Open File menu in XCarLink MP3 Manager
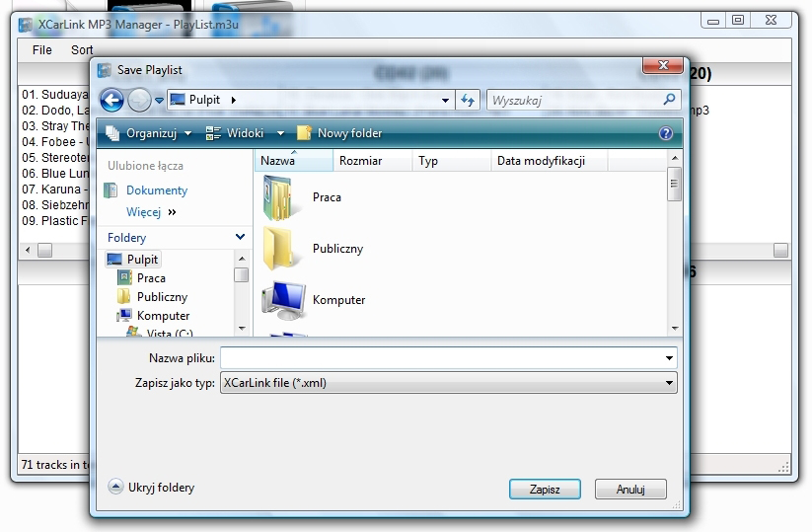 coord(42,49)
